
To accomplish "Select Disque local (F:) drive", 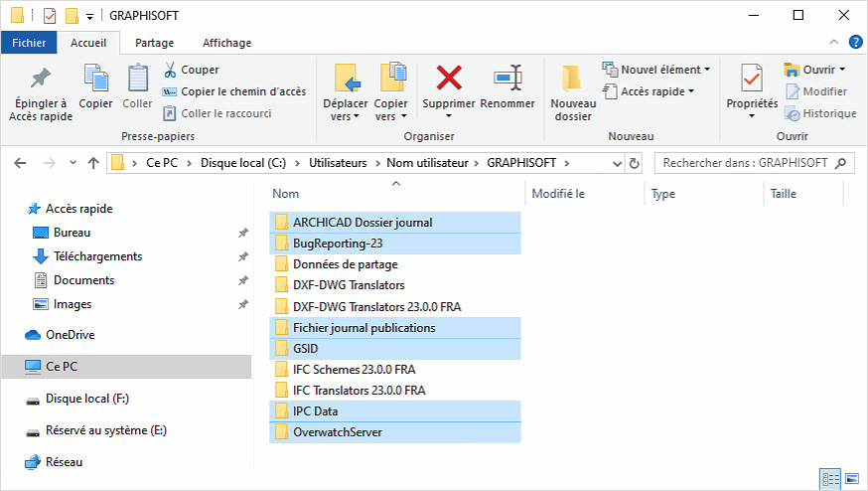I will point(77,399).
